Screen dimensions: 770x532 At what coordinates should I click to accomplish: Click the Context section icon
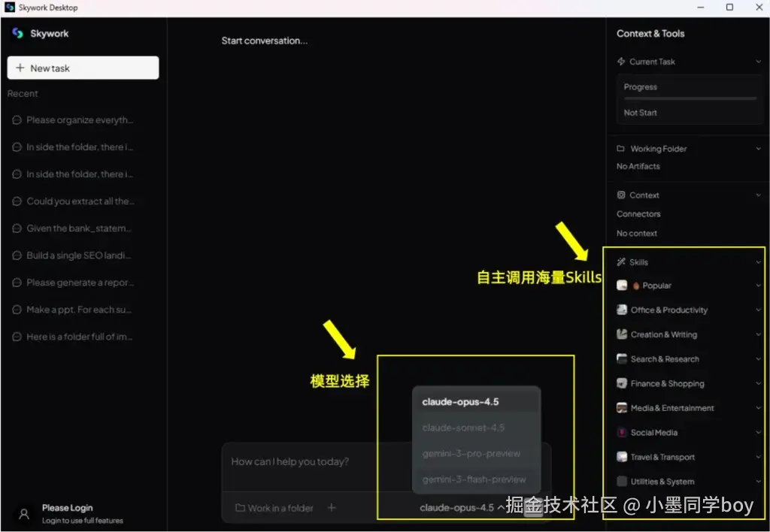click(621, 195)
